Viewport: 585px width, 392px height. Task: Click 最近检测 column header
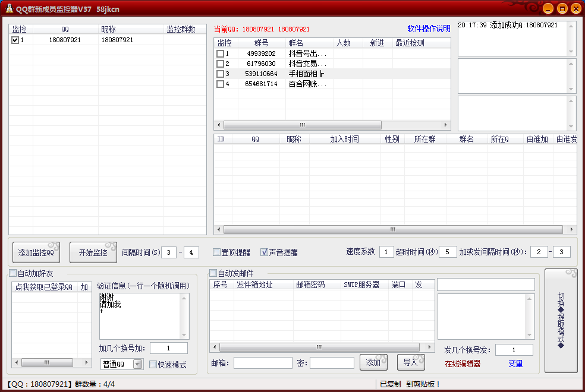422,43
